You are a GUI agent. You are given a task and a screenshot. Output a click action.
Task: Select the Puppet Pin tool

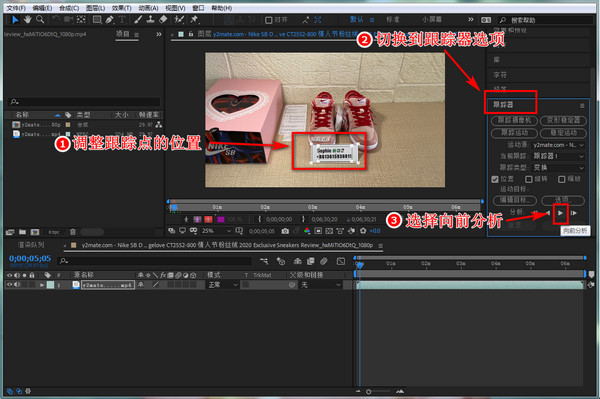pyautogui.click(x=194, y=20)
